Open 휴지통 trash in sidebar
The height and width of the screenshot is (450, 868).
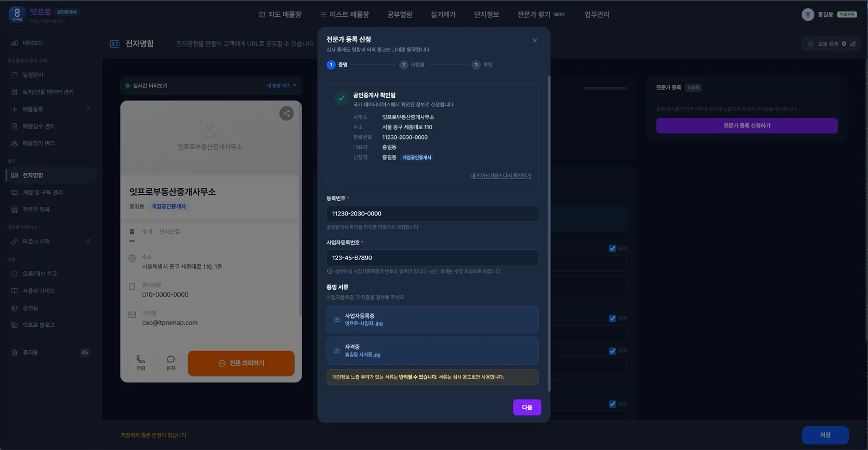[50, 353]
